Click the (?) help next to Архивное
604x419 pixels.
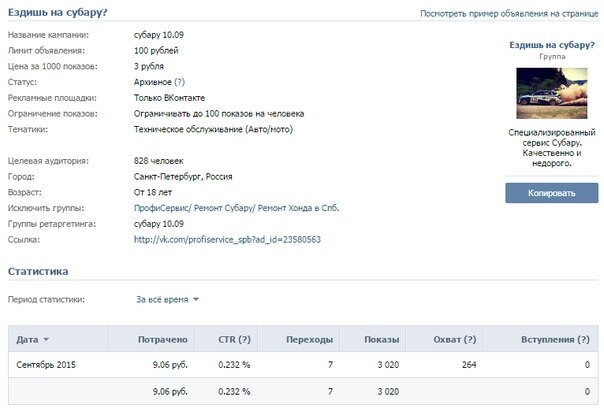179,82
